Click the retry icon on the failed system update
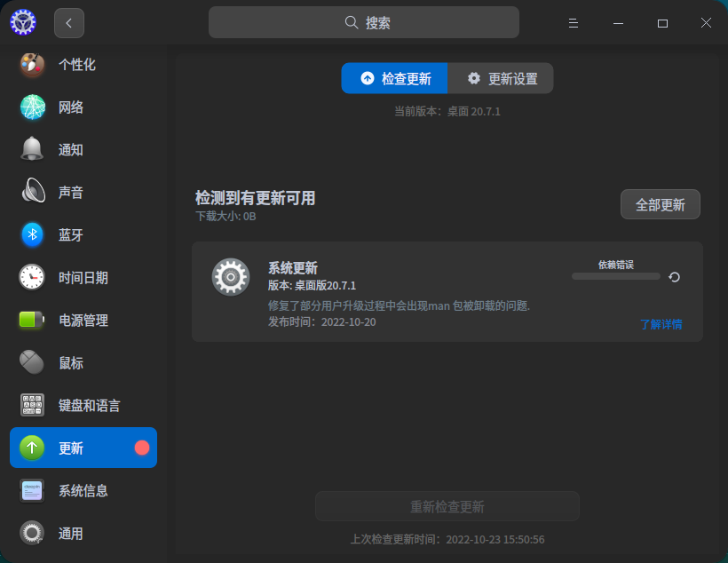 (675, 276)
